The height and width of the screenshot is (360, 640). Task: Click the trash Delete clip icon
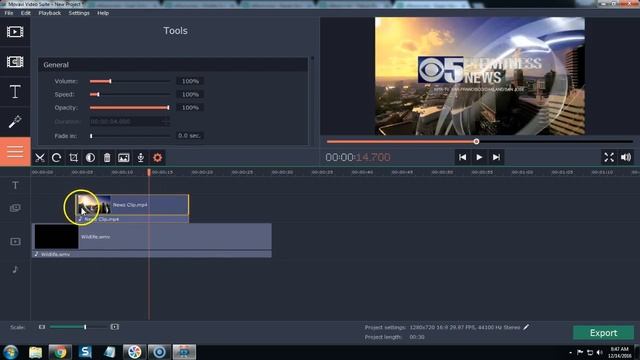(107, 158)
